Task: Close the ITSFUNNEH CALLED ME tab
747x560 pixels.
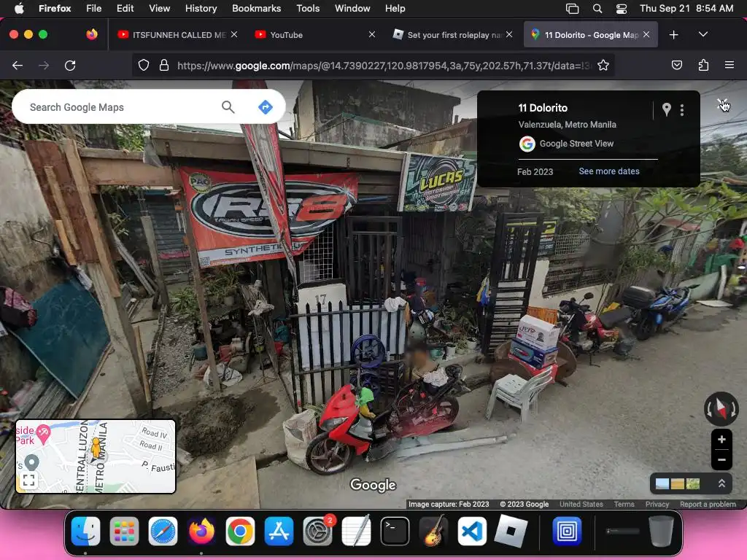Action: pos(234,34)
